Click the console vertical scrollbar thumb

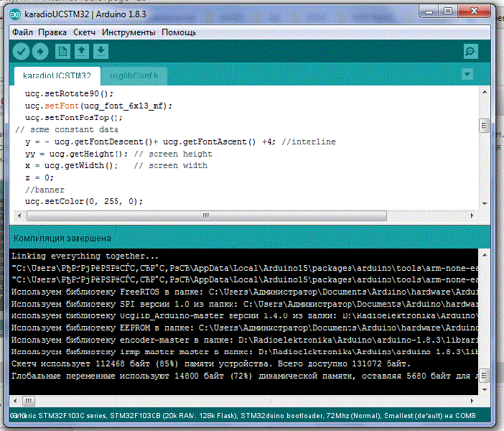tap(485, 376)
